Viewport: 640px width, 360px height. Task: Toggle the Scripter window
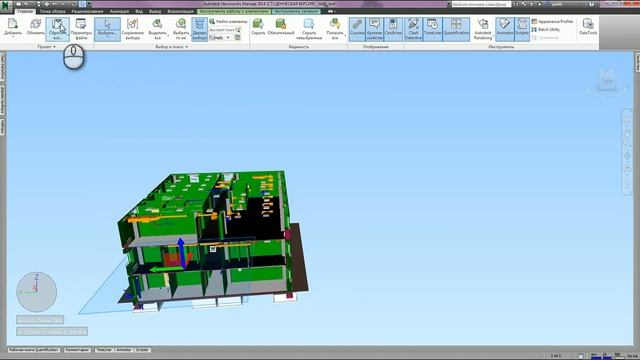[x=522, y=29]
